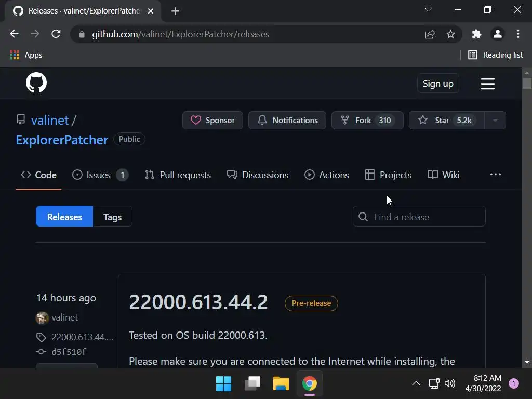Open the Wiki tab
Screen dimensions: 532x399
point(444,175)
